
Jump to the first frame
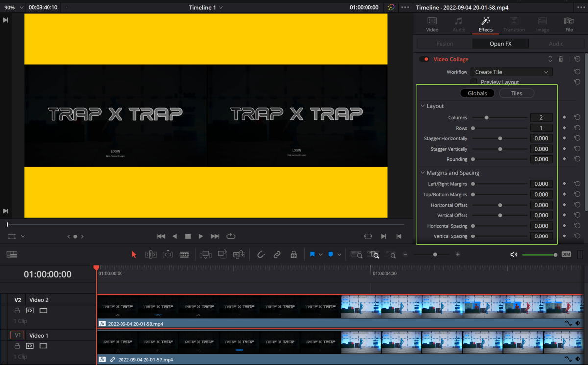(161, 236)
